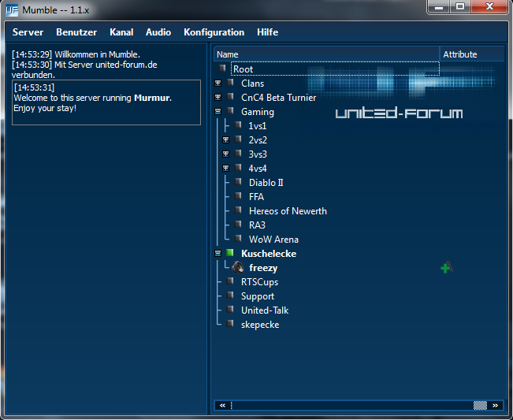
Task: Click the WoW Arena channel icon
Action: [238, 239]
